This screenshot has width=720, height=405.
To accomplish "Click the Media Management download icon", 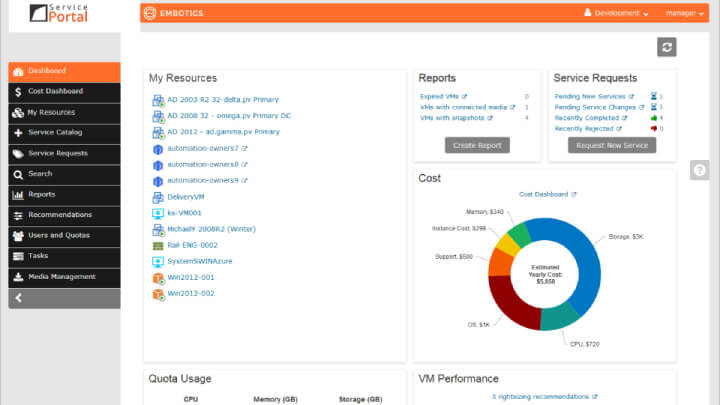I will tap(18, 277).
